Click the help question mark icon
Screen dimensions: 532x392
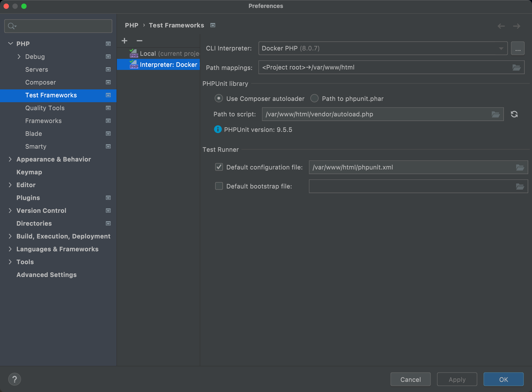(14, 379)
